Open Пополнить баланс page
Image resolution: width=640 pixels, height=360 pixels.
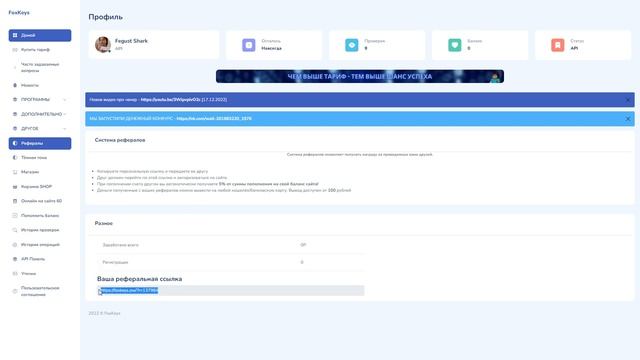40,216
